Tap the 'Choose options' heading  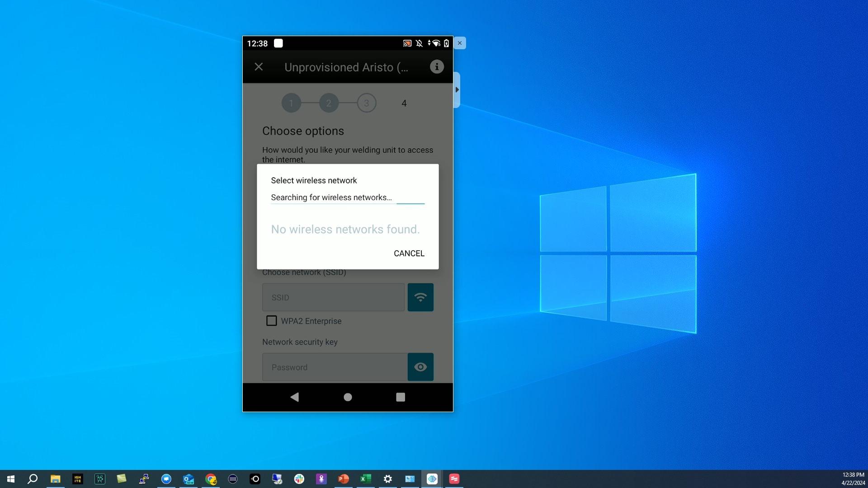(303, 131)
